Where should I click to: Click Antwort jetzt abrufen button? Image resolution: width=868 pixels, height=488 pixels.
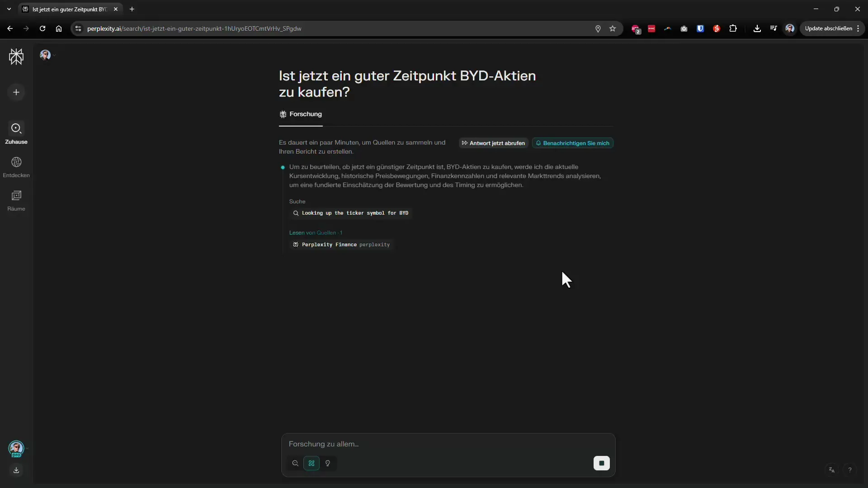click(493, 143)
